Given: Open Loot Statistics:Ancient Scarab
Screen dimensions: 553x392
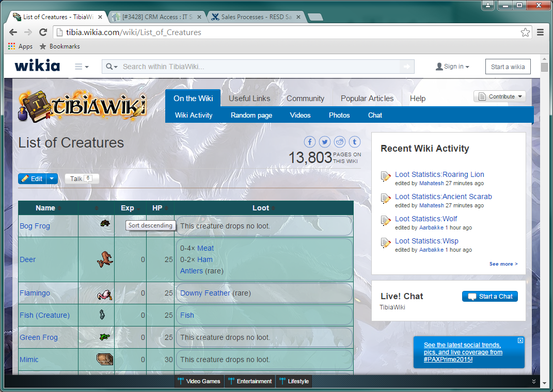Looking at the screenshot, I should coord(444,197).
